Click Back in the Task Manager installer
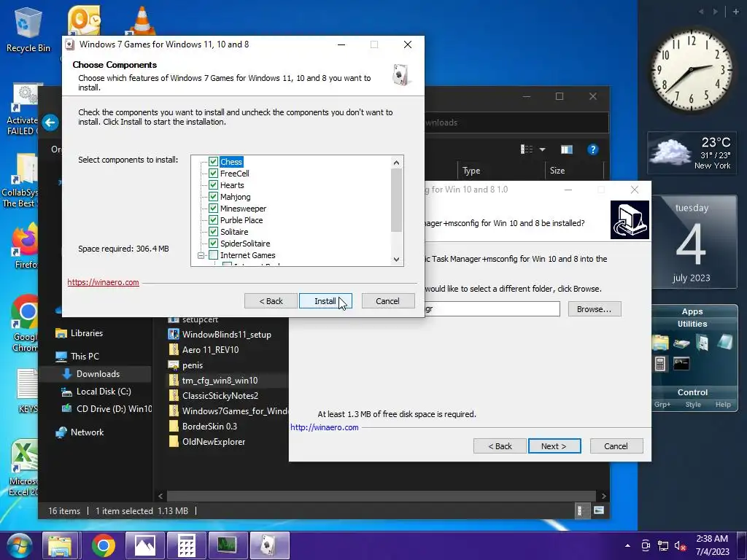The height and width of the screenshot is (560, 747). (500, 446)
